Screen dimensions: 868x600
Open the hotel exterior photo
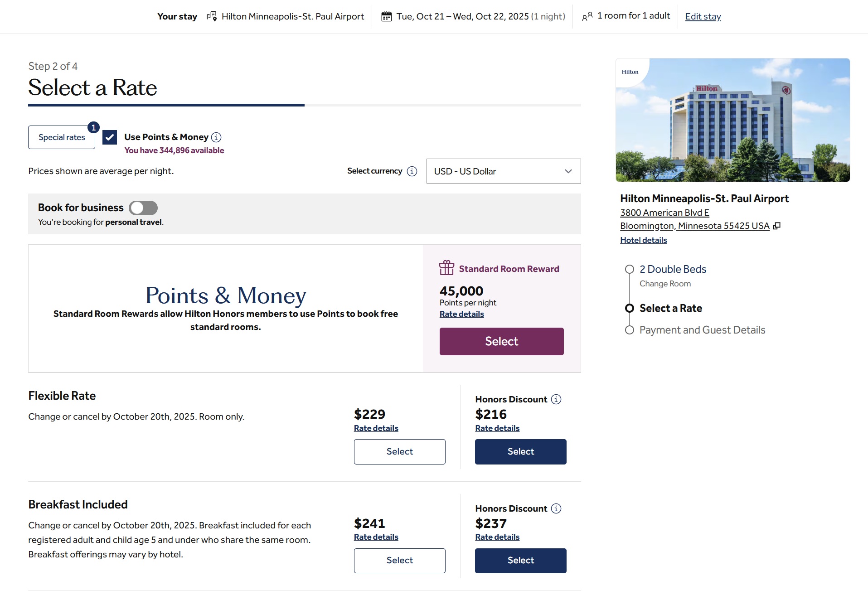pyautogui.click(x=732, y=120)
